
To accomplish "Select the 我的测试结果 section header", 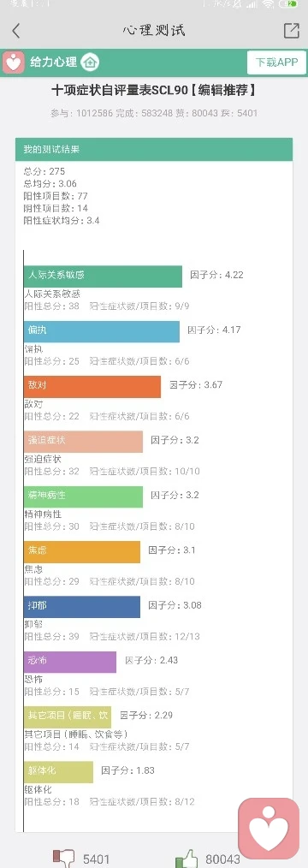I will pyautogui.click(x=154, y=150).
